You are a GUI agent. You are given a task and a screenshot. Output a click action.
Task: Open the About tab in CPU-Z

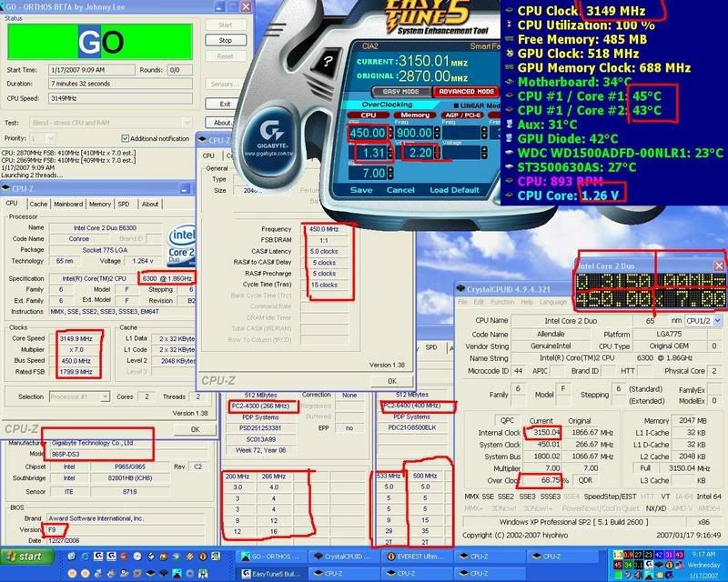point(150,204)
